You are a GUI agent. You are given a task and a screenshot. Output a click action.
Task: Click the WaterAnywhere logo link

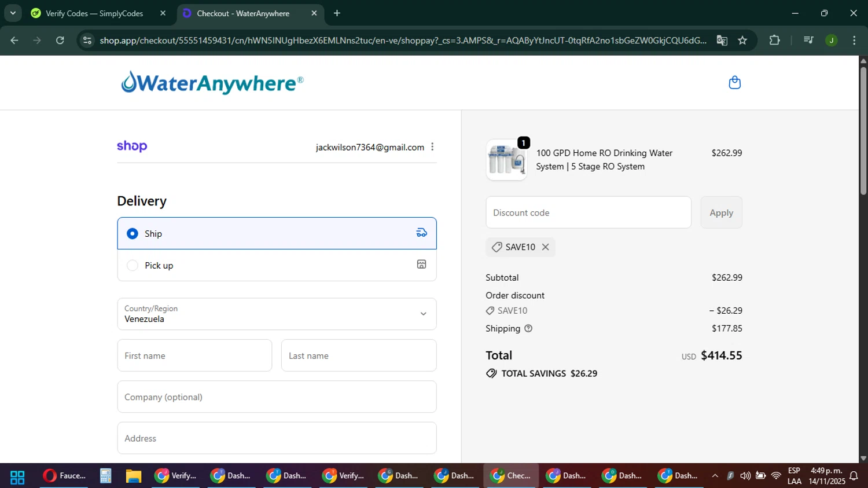[x=212, y=83]
